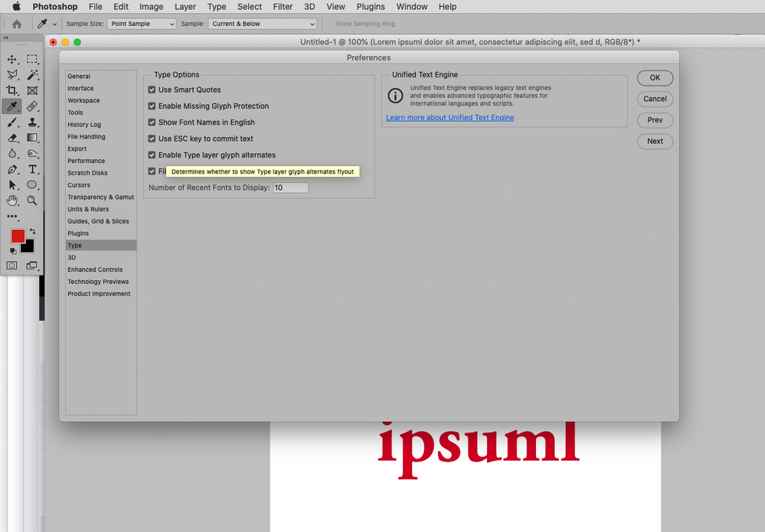The image size is (765, 532).
Task: Toggle Show Font Names in English
Action: (152, 122)
